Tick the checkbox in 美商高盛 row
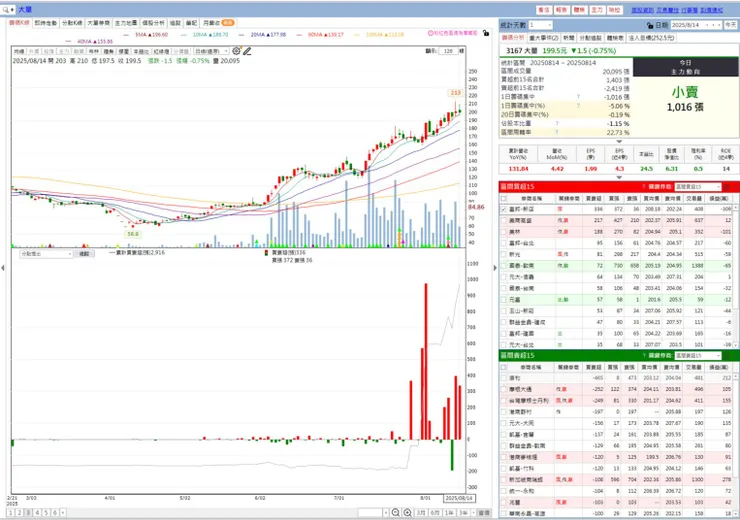Viewport: 740px width, 520px height. tap(504, 220)
